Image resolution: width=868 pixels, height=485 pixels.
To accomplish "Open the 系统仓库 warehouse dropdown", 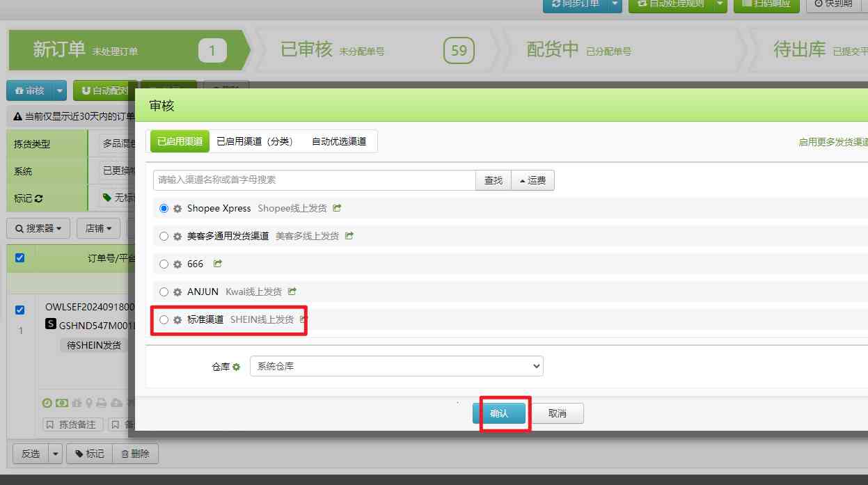I will click(x=397, y=366).
